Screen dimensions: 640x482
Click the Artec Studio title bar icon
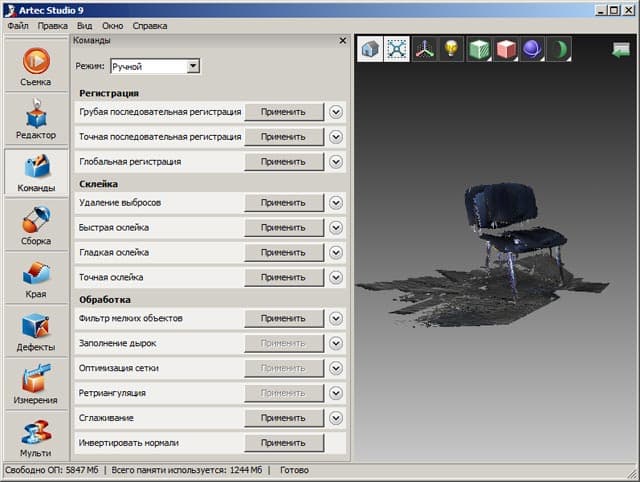click(x=10, y=10)
